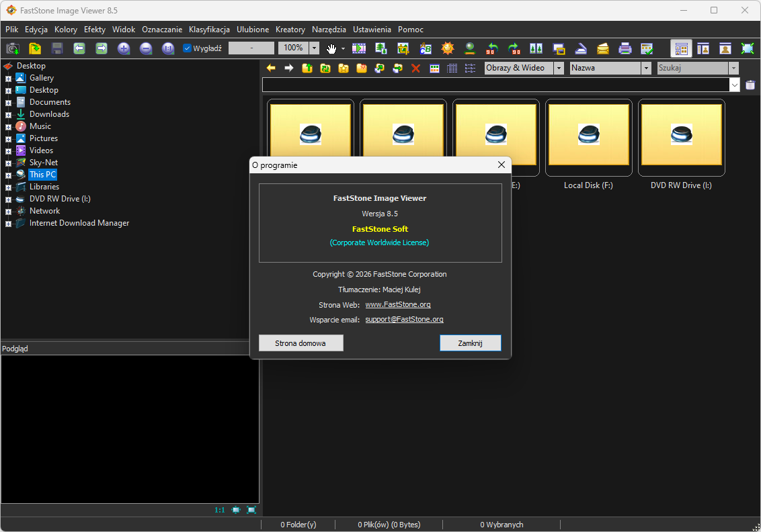Click the print icon
Image resolution: width=761 pixels, height=532 pixels.
[x=625, y=48]
